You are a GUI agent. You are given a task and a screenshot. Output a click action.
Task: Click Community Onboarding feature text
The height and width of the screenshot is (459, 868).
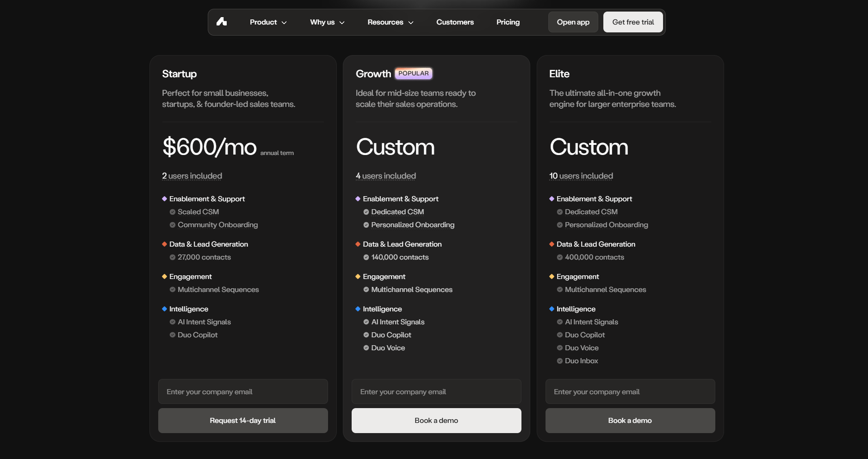(x=218, y=225)
